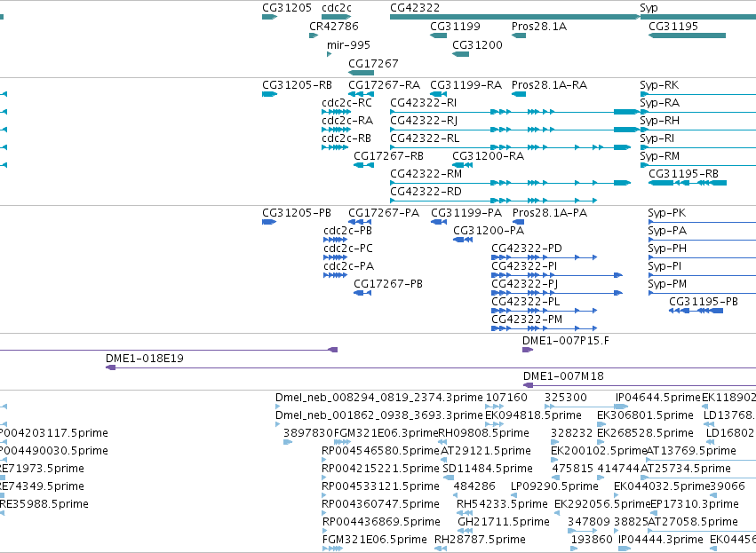Click transcript Pros28.1A-RA
This screenshot has height=553, width=756.
coord(519,94)
